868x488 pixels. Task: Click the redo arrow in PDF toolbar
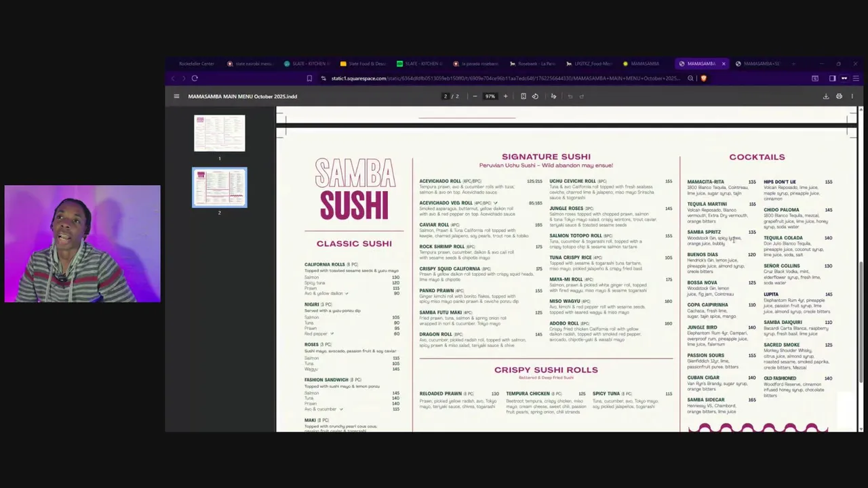click(582, 96)
